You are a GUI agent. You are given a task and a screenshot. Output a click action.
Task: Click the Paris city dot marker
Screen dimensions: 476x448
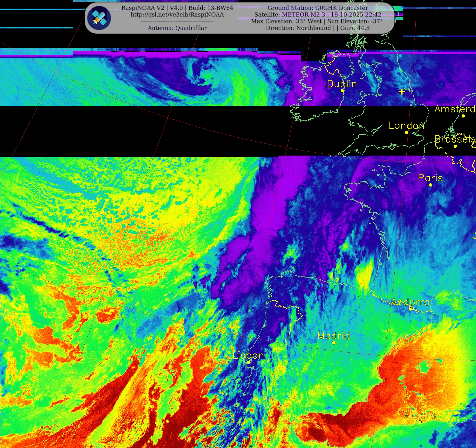tap(430, 185)
